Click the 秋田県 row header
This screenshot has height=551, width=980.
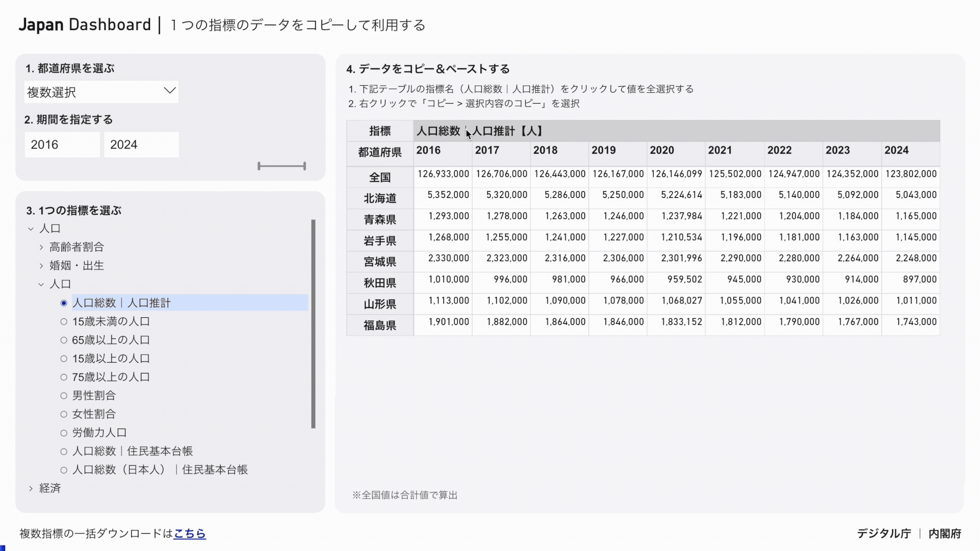pos(380,283)
